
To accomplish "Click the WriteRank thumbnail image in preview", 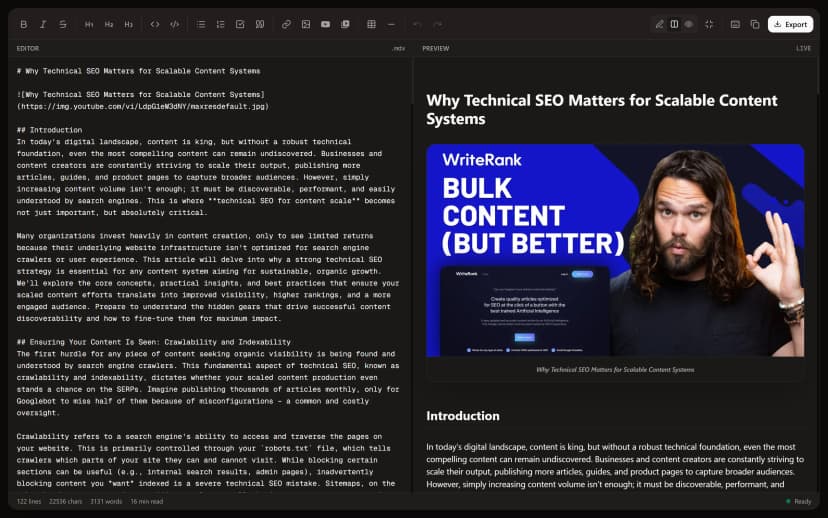I will pyautogui.click(x=615, y=250).
